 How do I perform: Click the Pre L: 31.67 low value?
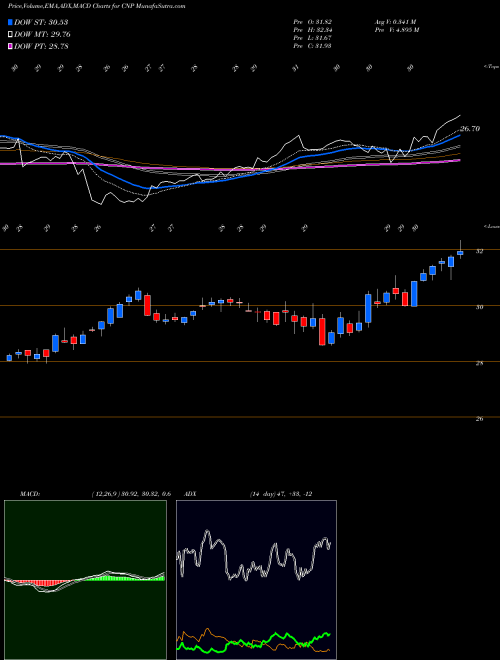312,38
